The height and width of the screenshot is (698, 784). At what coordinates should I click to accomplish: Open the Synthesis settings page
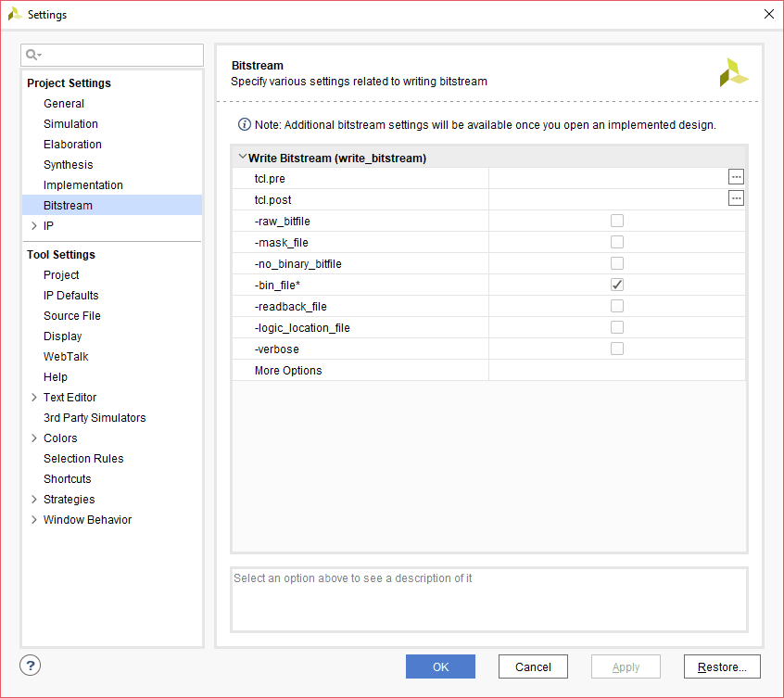coord(69,165)
